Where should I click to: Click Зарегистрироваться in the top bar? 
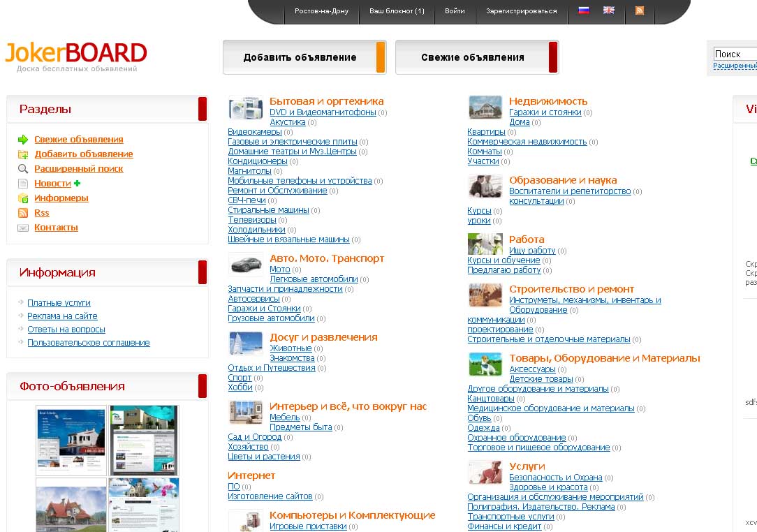[x=522, y=10]
